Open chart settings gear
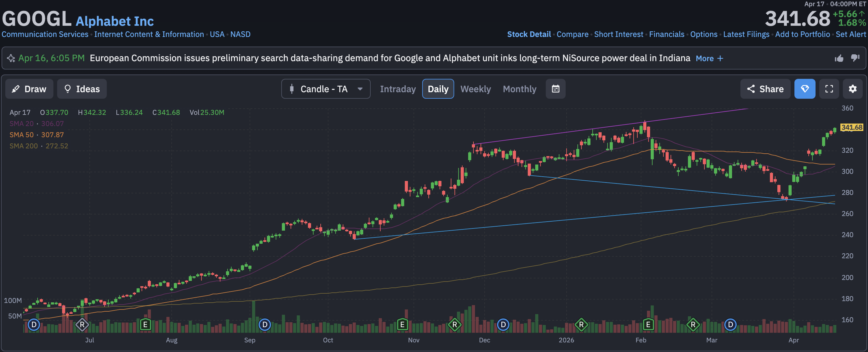 852,89
